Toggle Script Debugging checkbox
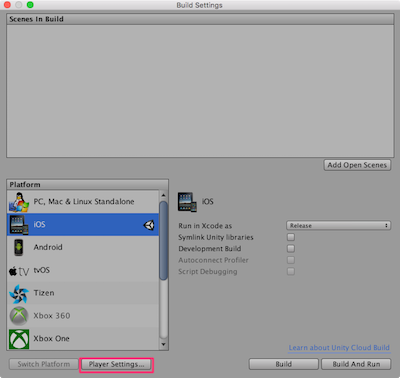 [x=291, y=271]
